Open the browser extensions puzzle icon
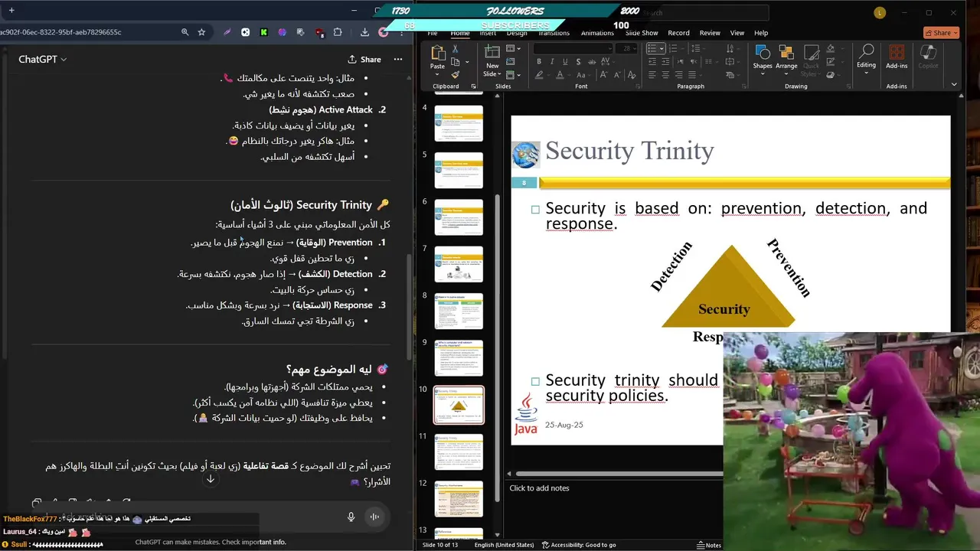The height and width of the screenshot is (551, 980). (x=338, y=32)
